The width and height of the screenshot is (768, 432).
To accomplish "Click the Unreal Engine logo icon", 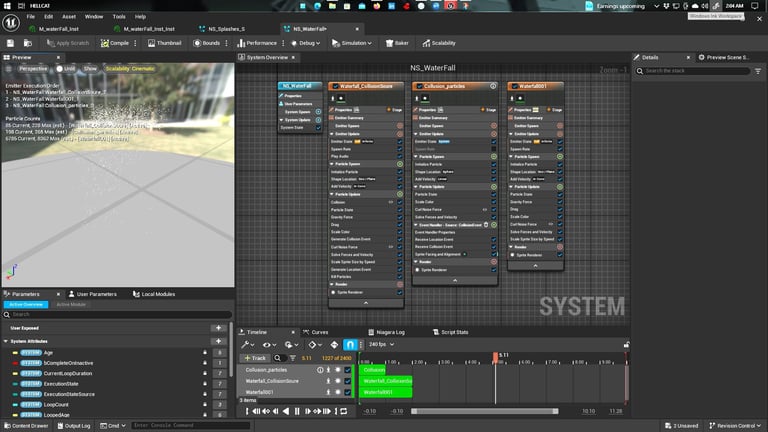I will coord(11,23).
